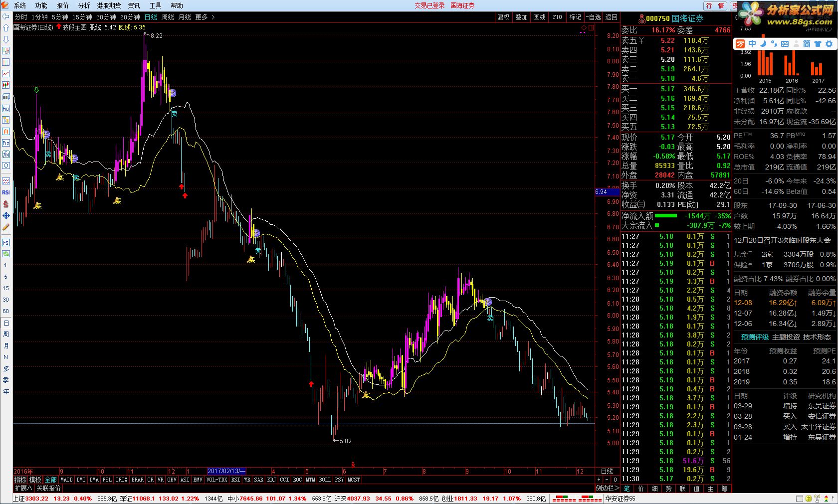This screenshot has height=504, width=838.
Task: Expand the 扩展∧ panel
Action: pyautogui.click(x=23, y=488)
